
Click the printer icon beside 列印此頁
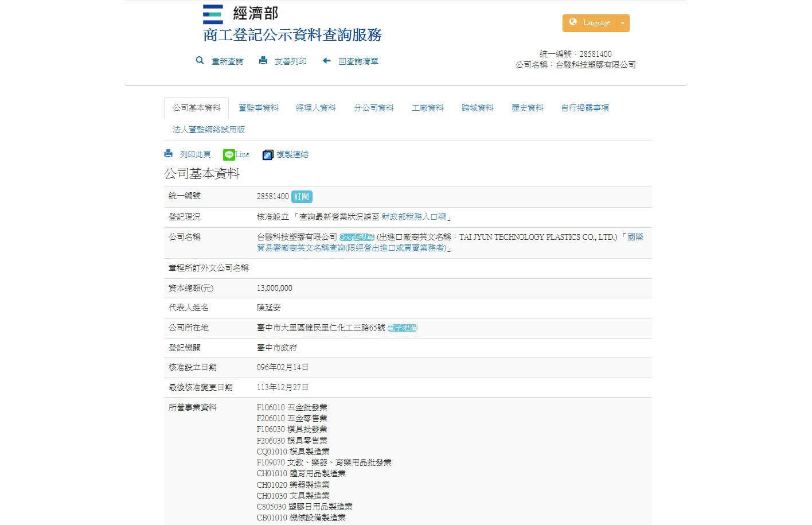pos(168,154)
